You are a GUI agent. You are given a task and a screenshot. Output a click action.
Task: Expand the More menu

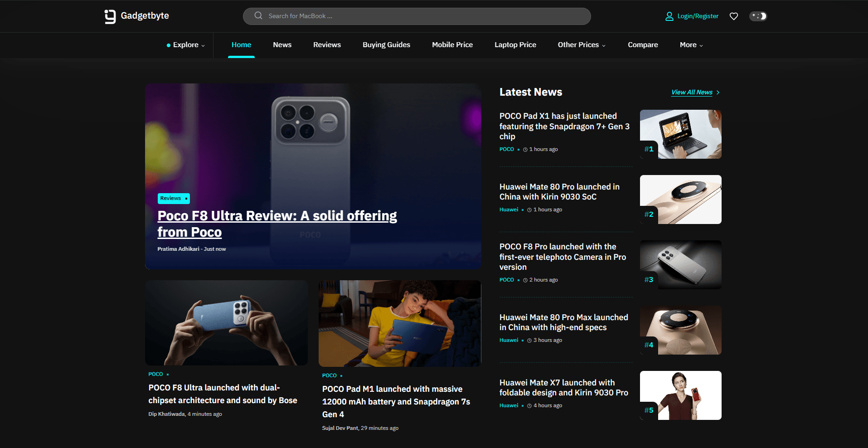691,45
